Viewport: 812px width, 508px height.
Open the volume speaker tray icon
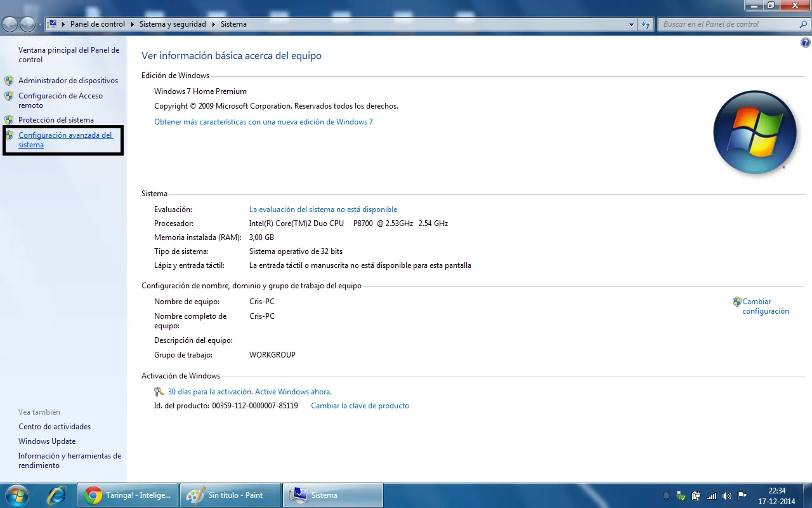[727, 495]
